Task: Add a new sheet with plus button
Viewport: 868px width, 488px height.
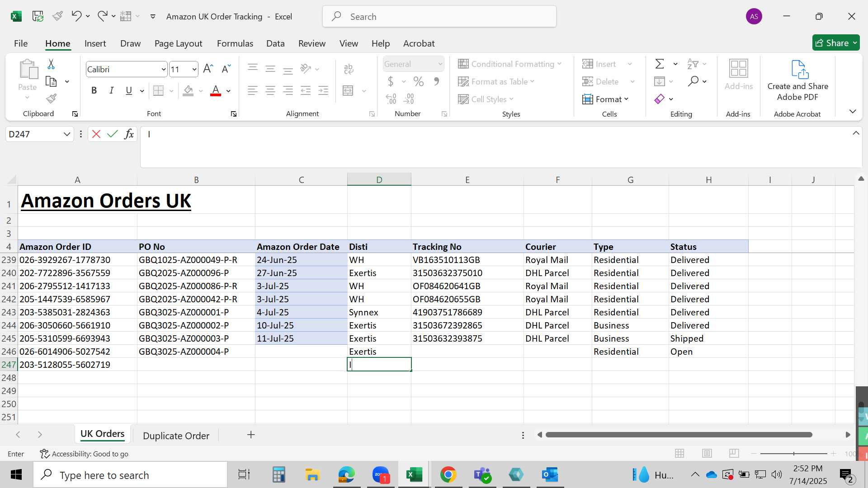Action: click(x=251, y=435)
